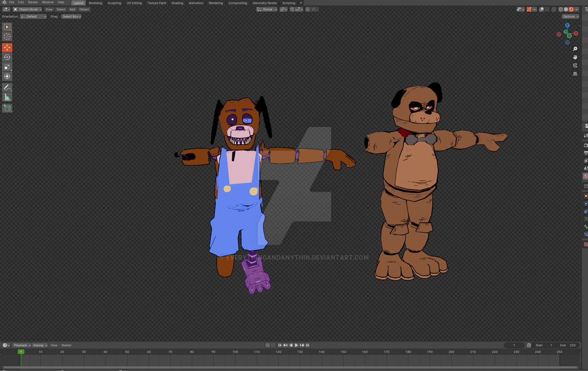The width and height of the screenshot is (588, 371).
Task: Click the blue Z axis gizmo
Action: pos(567,26)
